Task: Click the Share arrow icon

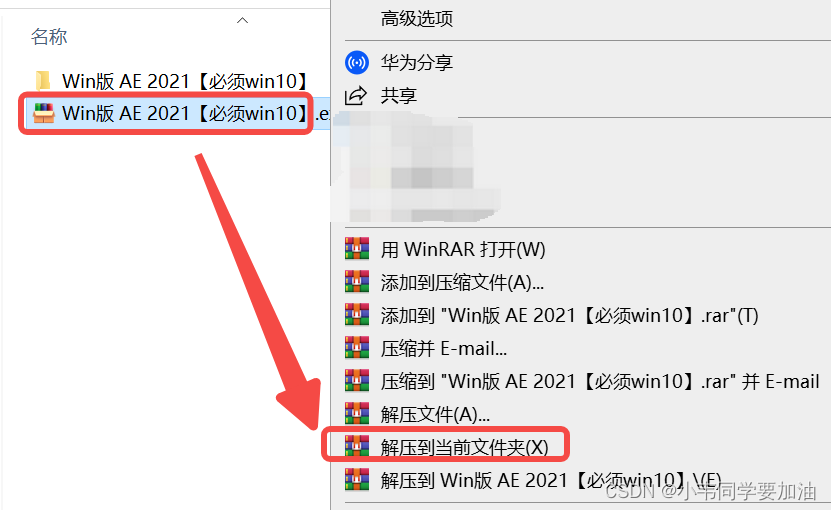Action: [356, 95]
